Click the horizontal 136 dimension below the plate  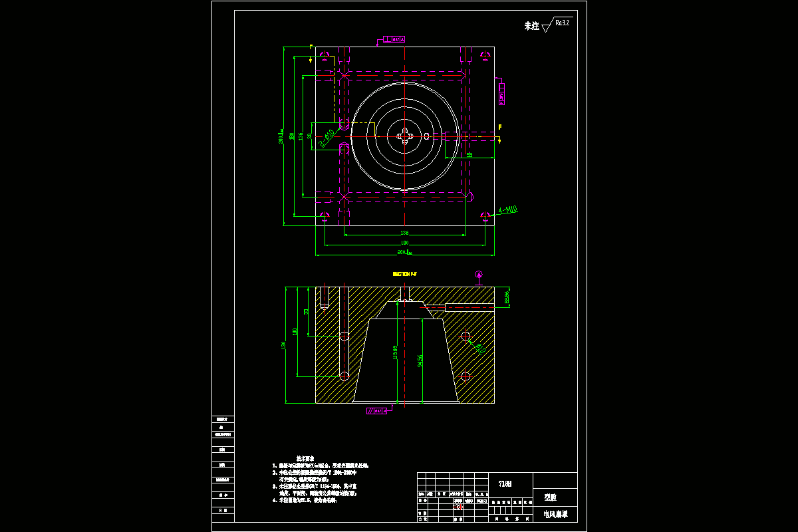(x=404, y=233)
